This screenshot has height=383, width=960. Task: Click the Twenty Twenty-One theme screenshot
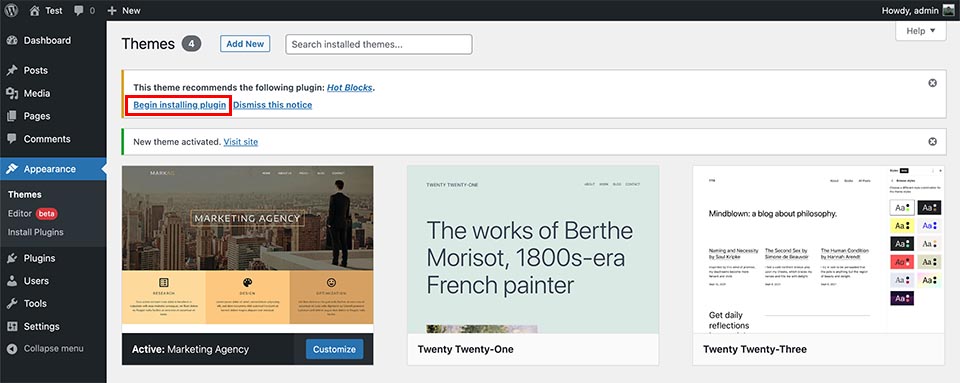pos(533,249)
